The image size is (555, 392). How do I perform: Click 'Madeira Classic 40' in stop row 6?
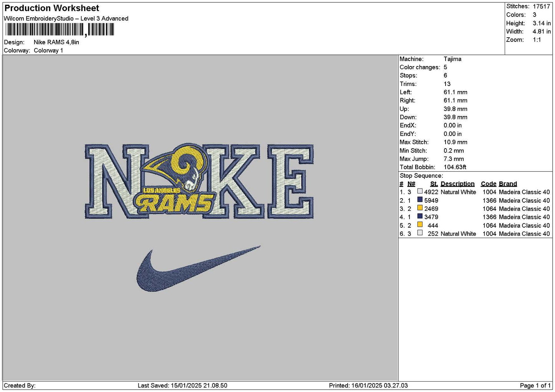point(524,233)
